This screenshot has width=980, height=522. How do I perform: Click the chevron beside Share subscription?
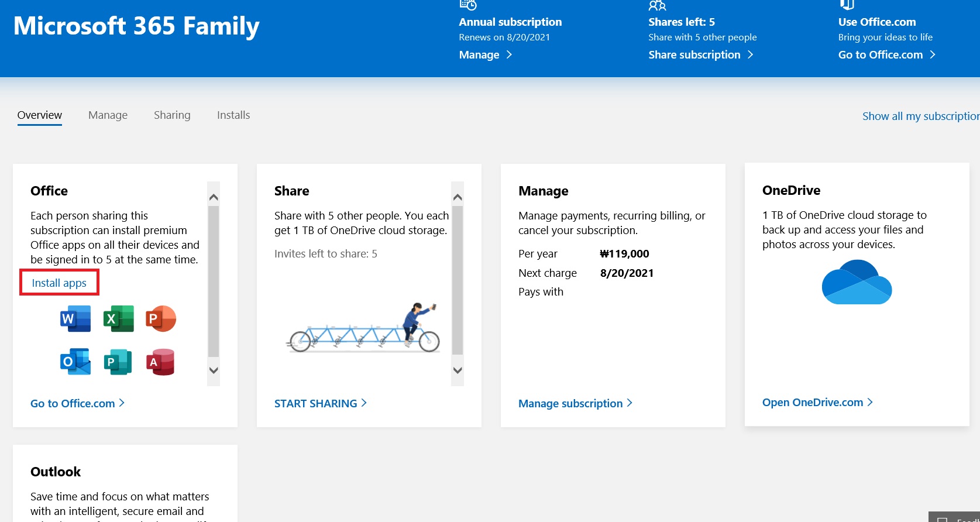pyautogui.click(x=750, y=54)
